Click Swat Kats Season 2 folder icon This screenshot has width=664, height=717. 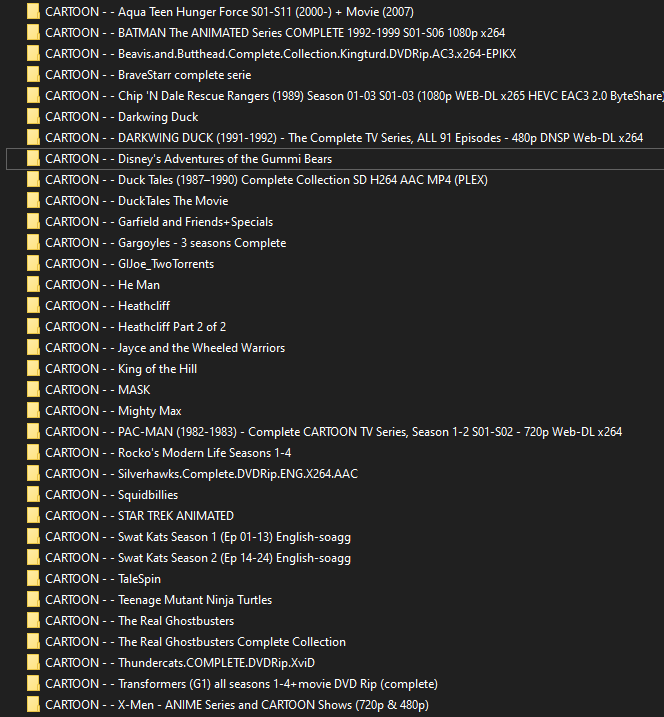tap(33, 558)
